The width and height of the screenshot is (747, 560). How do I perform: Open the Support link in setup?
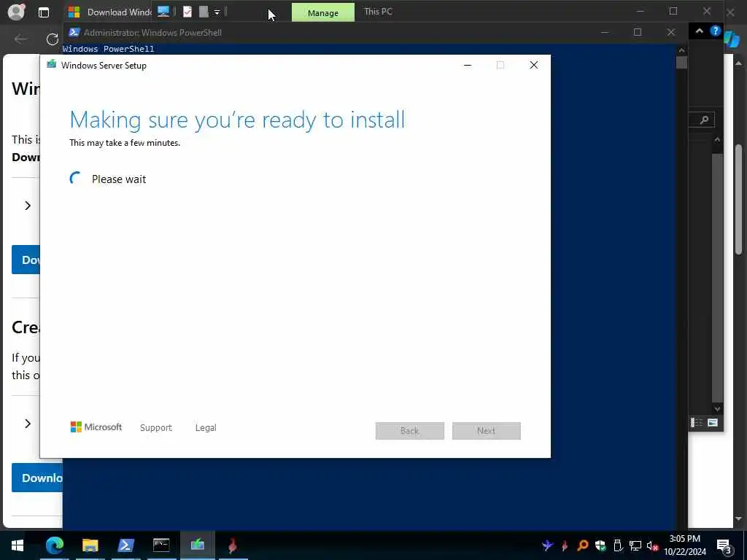[x=156, y=427]
